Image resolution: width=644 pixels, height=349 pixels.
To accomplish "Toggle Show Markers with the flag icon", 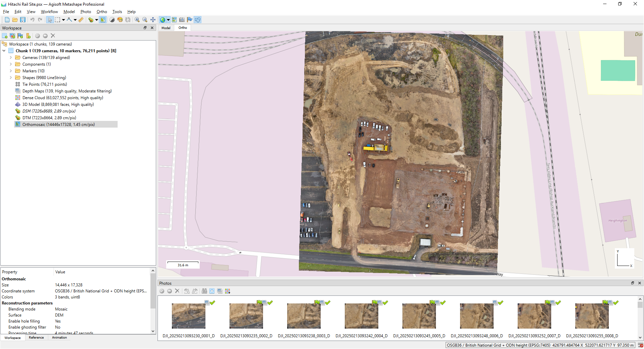I will (190, 20).
